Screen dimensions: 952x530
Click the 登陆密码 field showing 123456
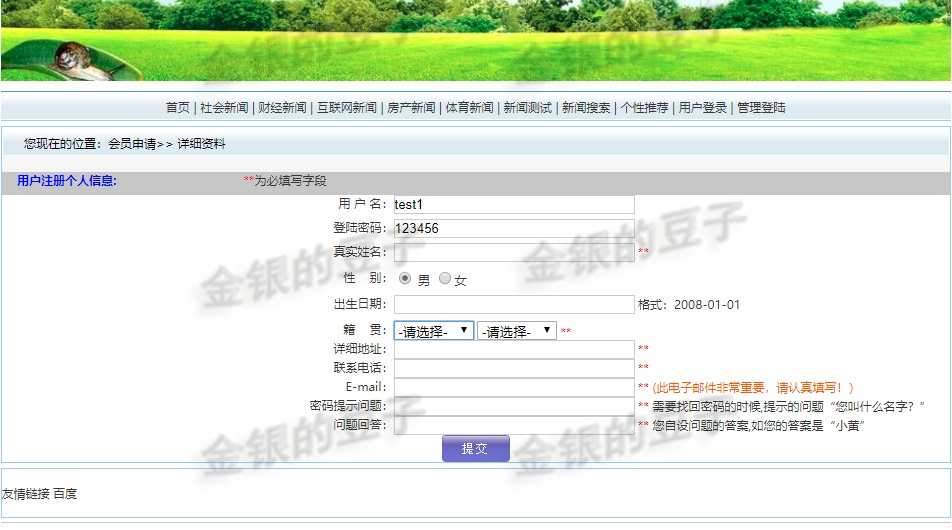(x=514, y=228)
